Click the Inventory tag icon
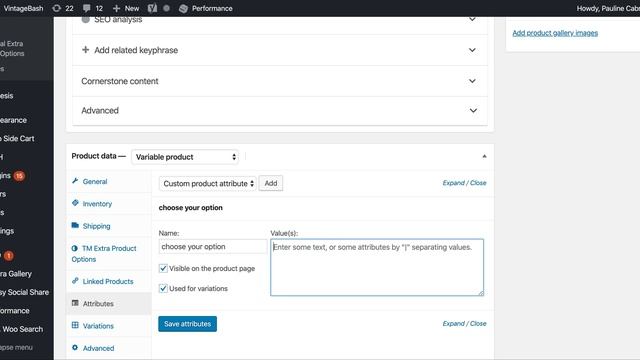The image size is (640, 360). [75, 203]
